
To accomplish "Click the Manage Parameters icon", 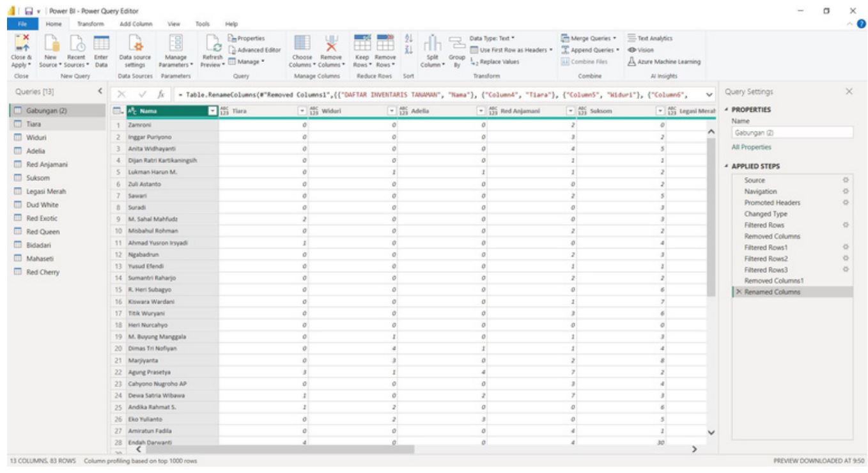I will point(174,43).
